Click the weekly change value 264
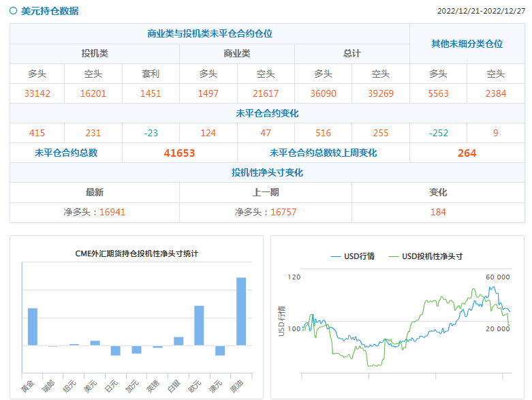 (467, 153)
